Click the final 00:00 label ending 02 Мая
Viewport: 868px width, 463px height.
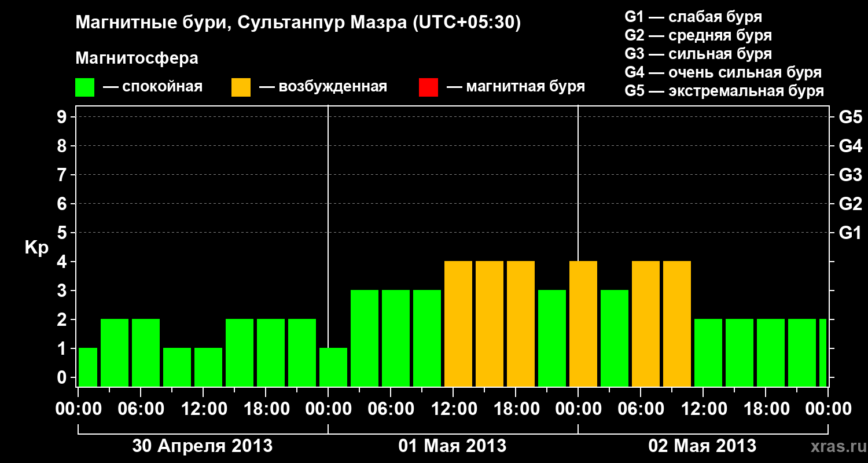[x=828, y=409]
